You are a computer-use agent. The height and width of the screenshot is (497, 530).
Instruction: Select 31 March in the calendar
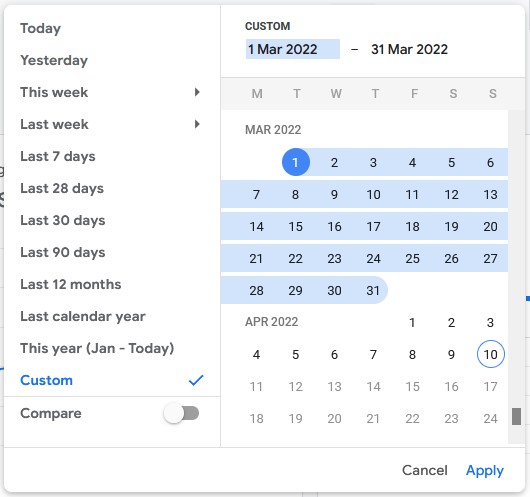point(373,290)
